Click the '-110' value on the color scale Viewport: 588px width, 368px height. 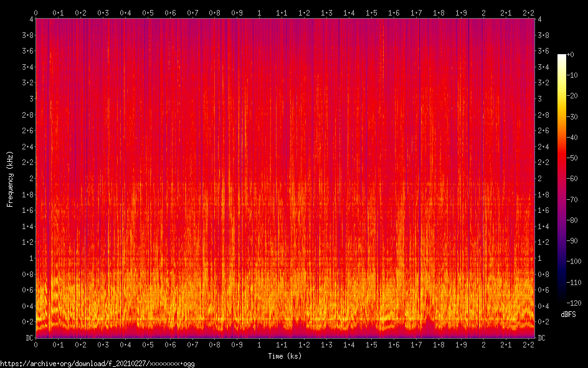point(574,283)
